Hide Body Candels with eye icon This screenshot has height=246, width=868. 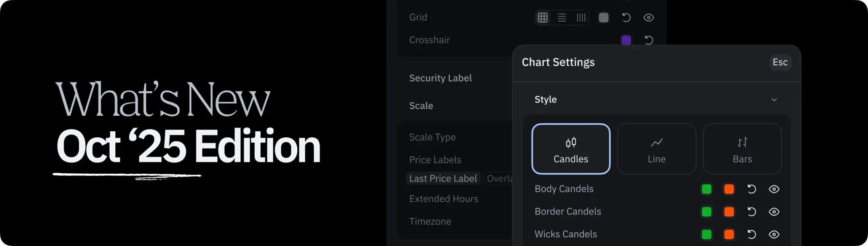click(x=774, y=189)
